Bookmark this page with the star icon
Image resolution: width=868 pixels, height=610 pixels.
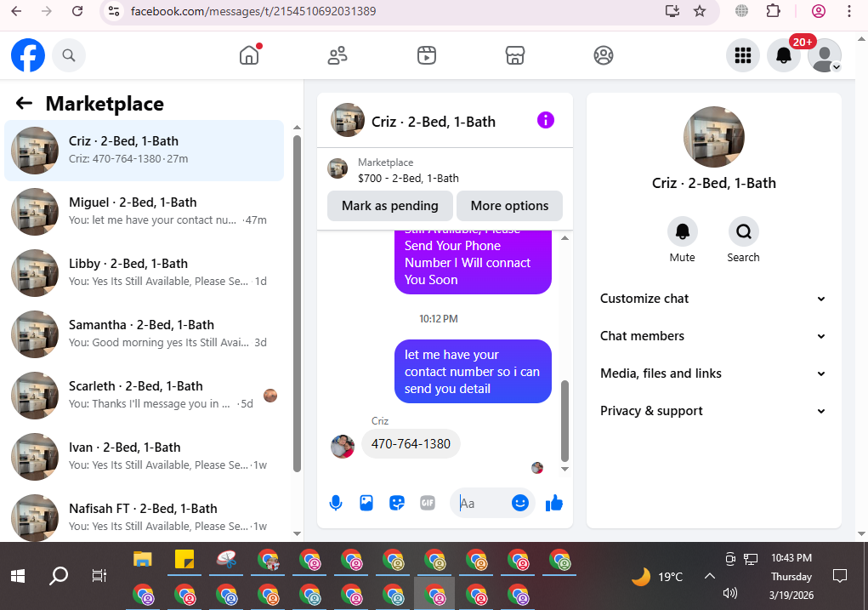tap(700, 11)
